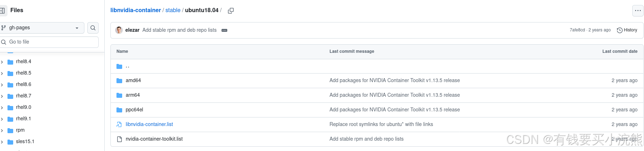Click the symlink icon for libnvidia-container.list
This screenshot has width=644, height=151.
coord(119,125)
